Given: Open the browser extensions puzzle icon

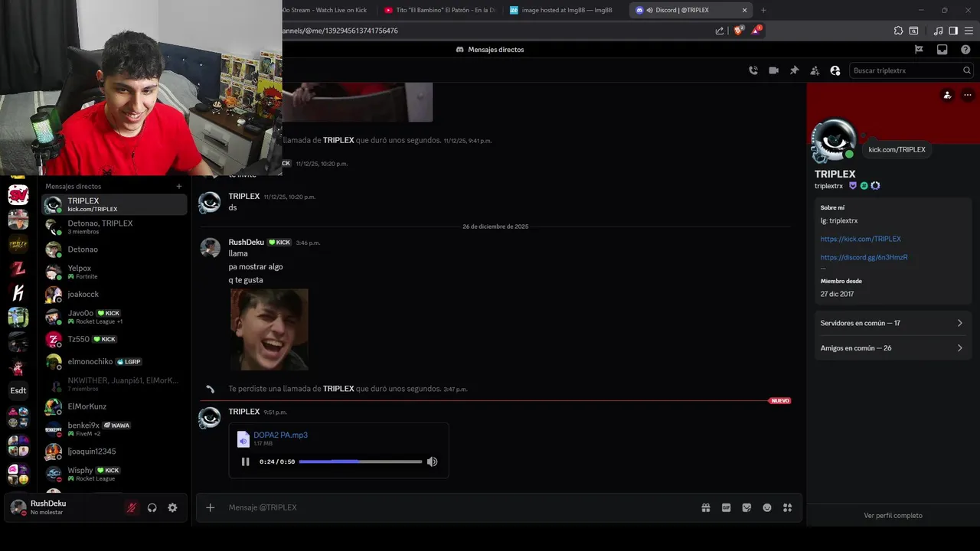Looking at the screenshot, I should pyautogui.click(x=898, y=31).
